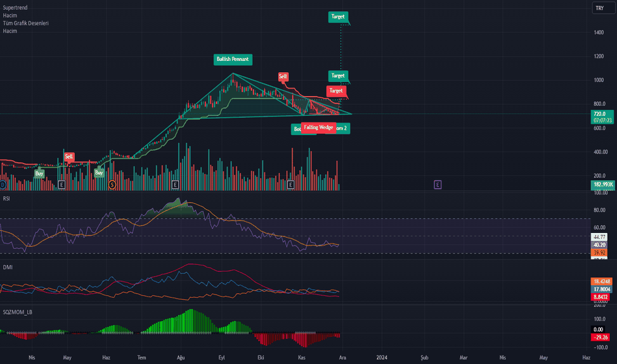The image size is (617, 364).
Task: Click the earnings E marker near May
Action: click(62, 185)
